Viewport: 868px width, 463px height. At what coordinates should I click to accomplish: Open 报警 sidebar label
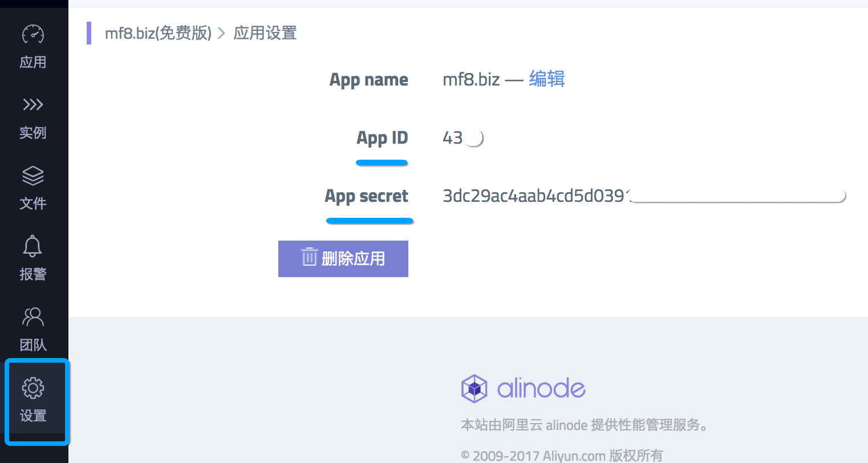click(33, 274)
